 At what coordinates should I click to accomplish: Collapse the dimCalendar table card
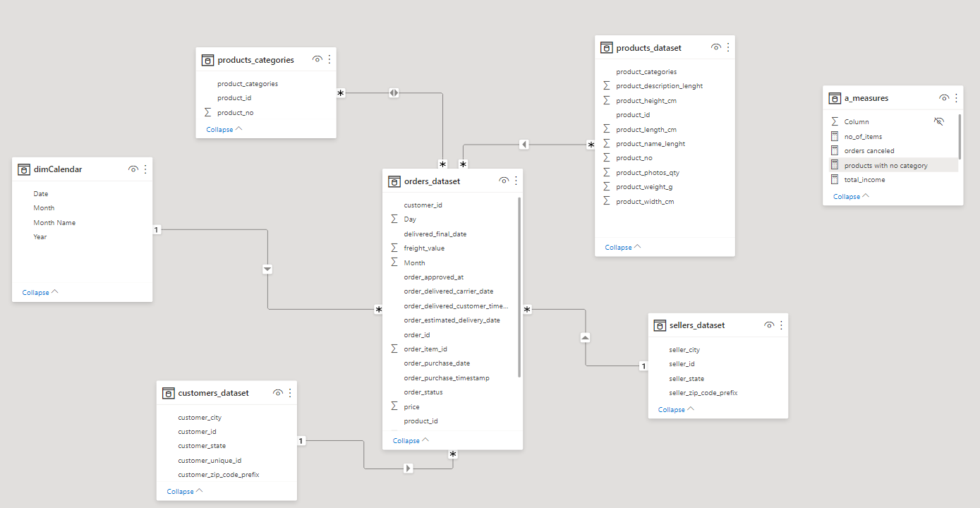tap(40, 292)
